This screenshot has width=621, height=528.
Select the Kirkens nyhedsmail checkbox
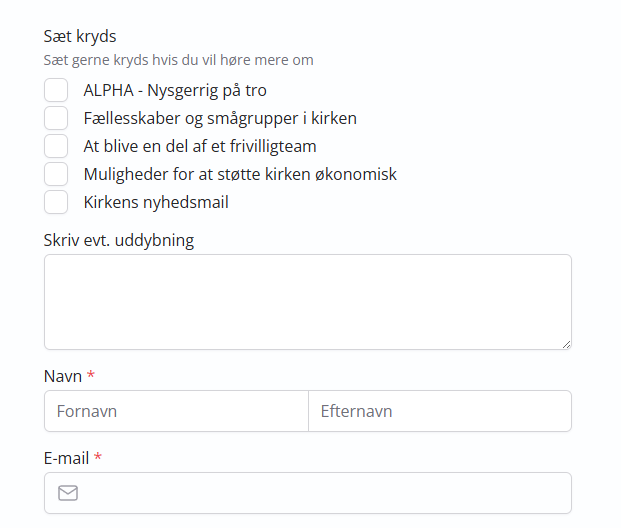(x=56, y=202)
